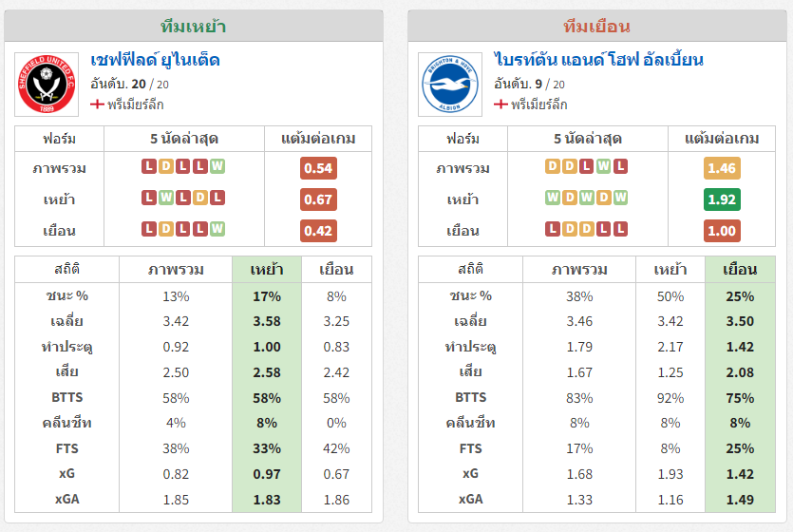Click the green 1.92 points-per-game badge
793x532 pixels.
click(722, 199)
